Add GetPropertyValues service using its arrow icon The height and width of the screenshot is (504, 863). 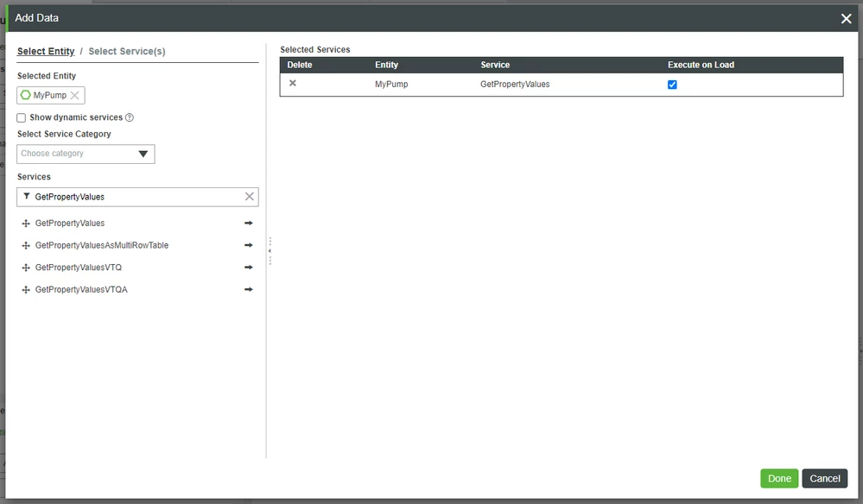[x=249, y=223]
